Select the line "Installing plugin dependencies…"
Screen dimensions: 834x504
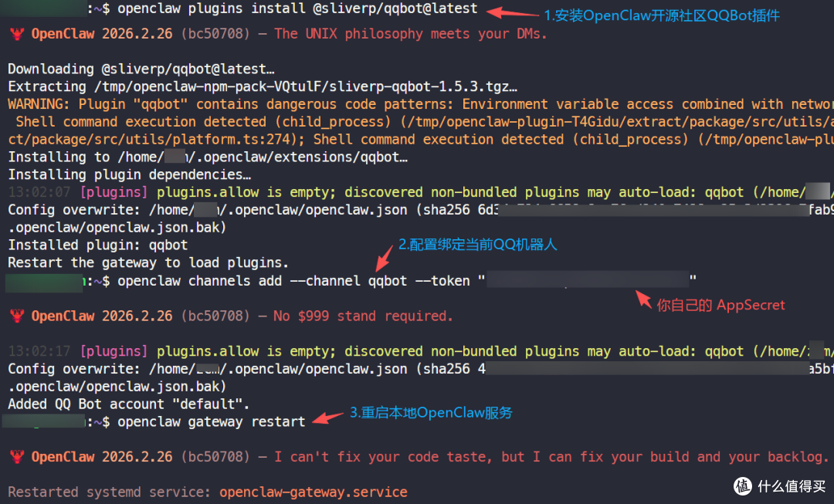click(x=129, y=175)
